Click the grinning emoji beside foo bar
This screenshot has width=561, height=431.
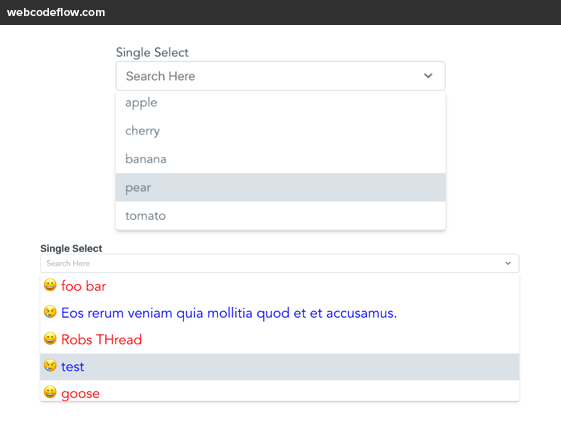tap(50, 285)
